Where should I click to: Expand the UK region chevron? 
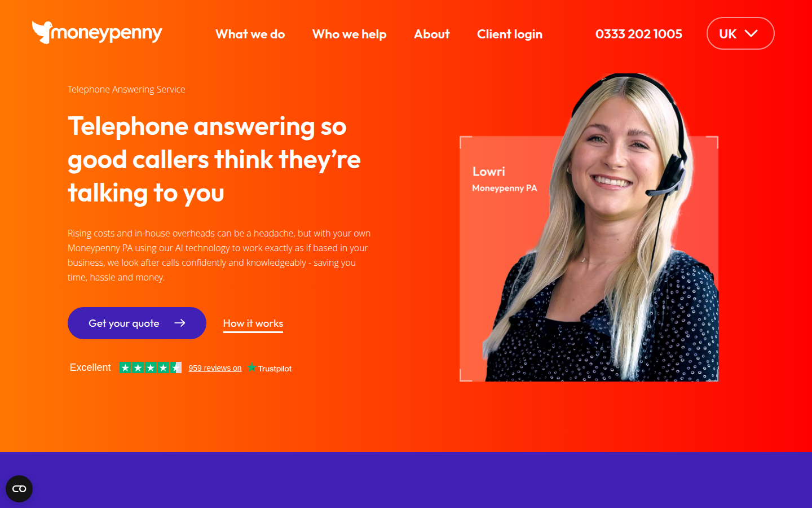[751, 33]
